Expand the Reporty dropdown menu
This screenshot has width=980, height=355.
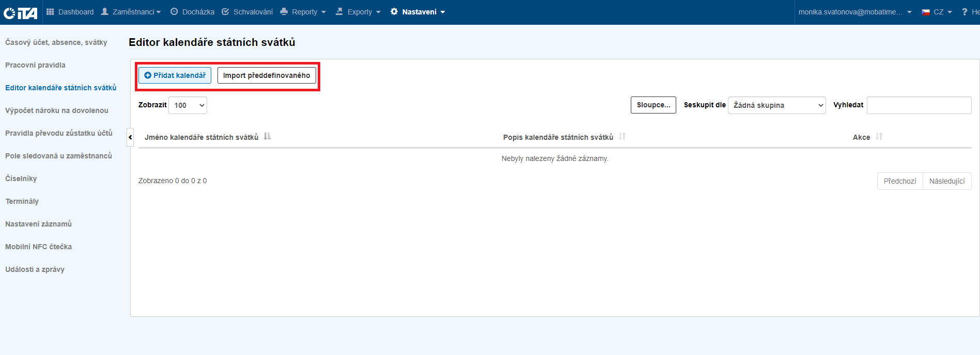303,12
